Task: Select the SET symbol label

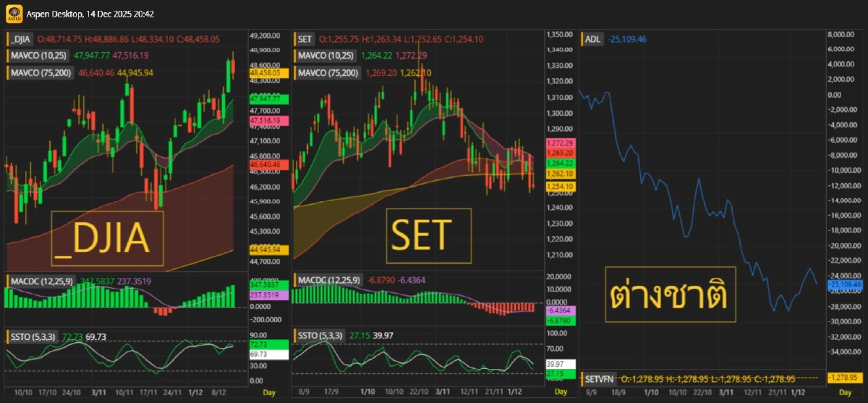Action: tap(305, 39)
